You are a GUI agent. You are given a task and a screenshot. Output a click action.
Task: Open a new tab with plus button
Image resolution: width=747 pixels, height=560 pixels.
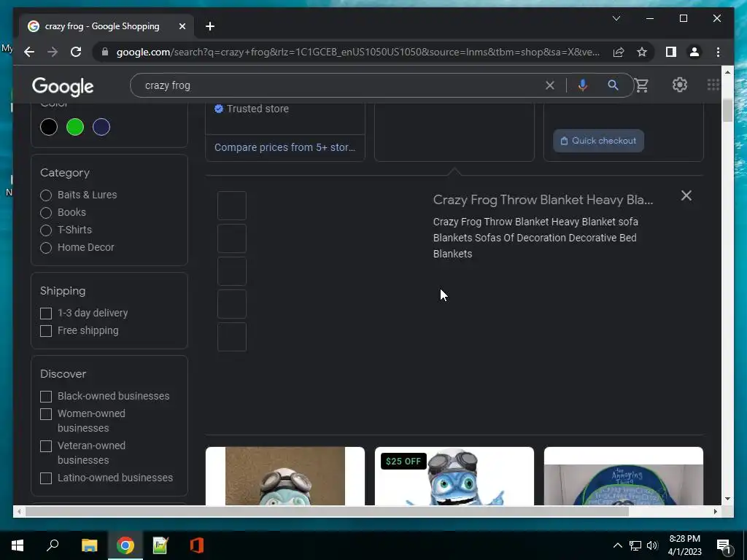(x=210, y=26)
